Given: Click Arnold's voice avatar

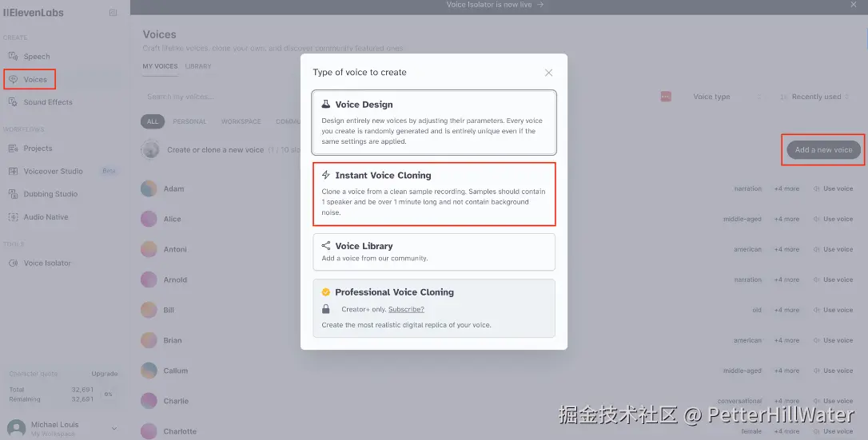Looking at the screenshot, I should (149, 279).
